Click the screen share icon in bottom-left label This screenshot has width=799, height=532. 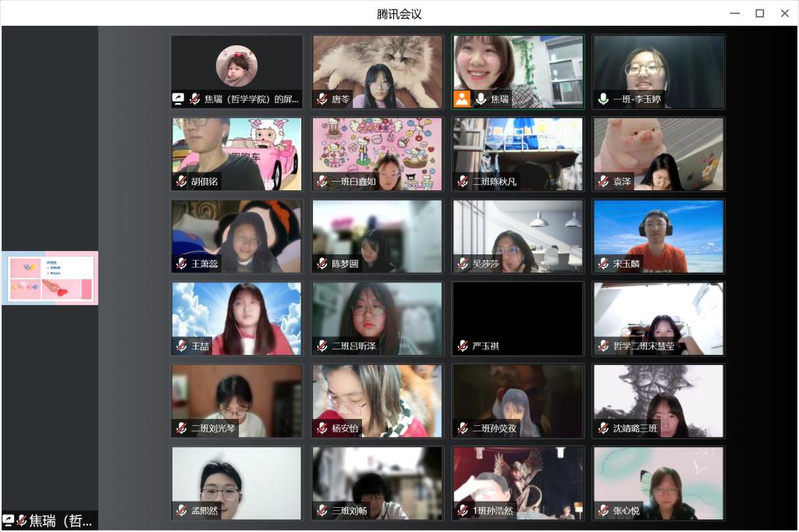point(9,520)
